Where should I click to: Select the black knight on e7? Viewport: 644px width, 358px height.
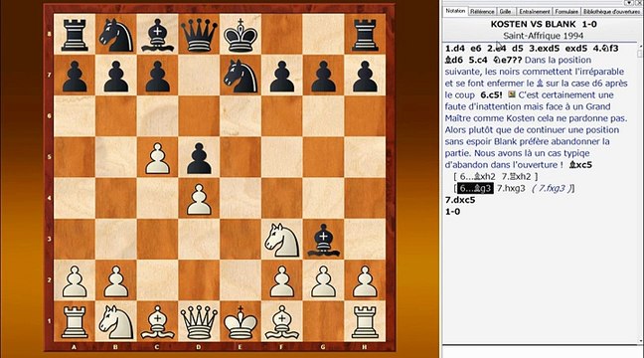click(x=241, y=76)
